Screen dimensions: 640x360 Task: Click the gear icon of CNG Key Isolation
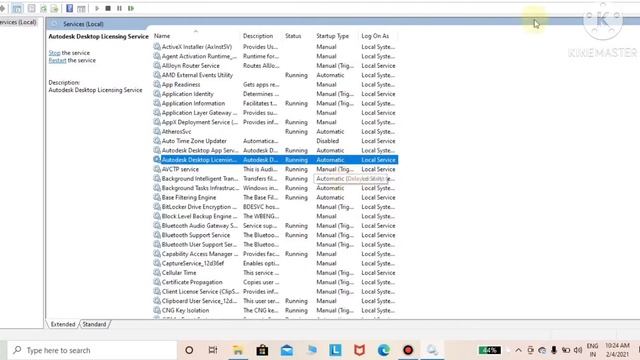(157, 310)
